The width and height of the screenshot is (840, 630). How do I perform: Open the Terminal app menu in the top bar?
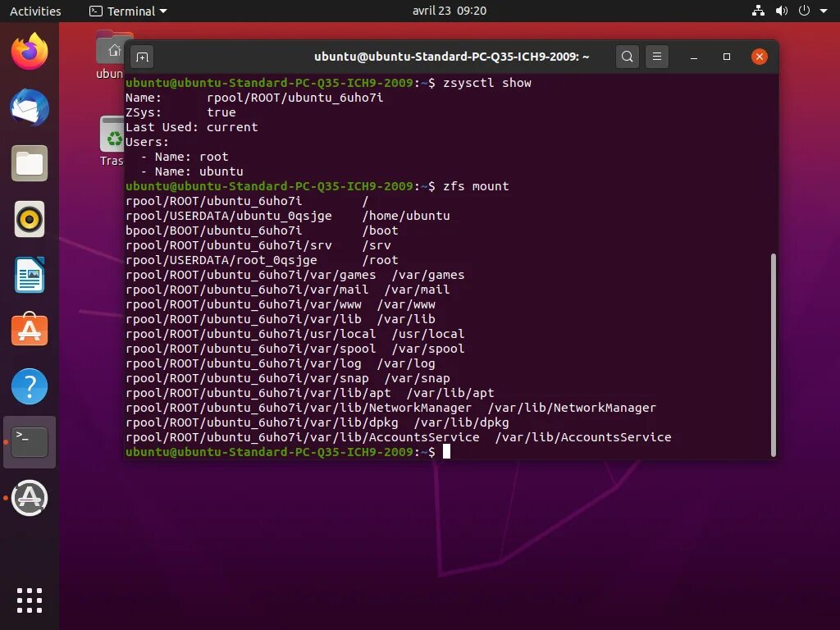pos(128,11)
